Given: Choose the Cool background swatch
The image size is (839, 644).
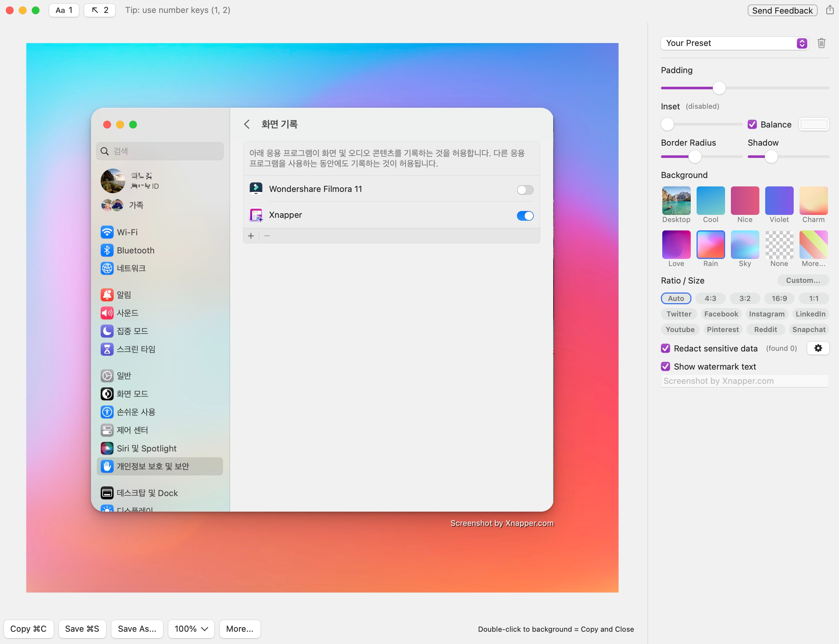Looking at the screenshot, I should [710, 201].
